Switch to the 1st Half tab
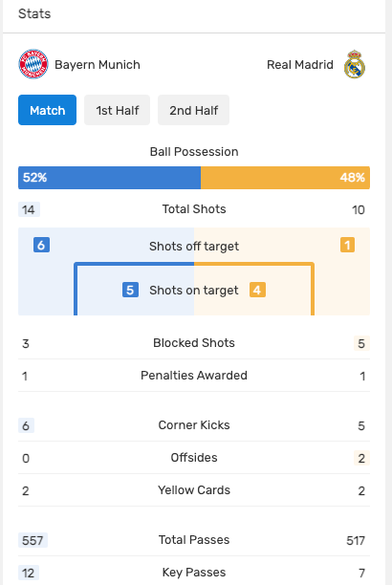 118,110
